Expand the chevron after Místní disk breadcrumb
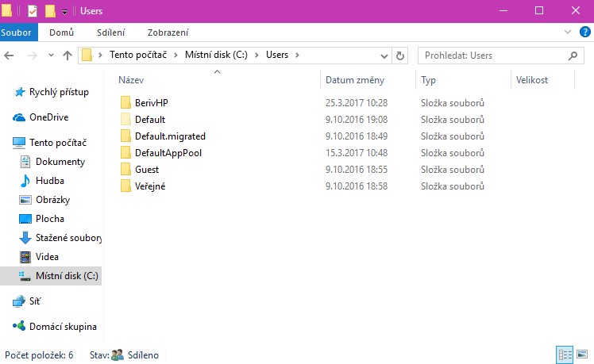This screenshot has height=364, width=594. 256,56
